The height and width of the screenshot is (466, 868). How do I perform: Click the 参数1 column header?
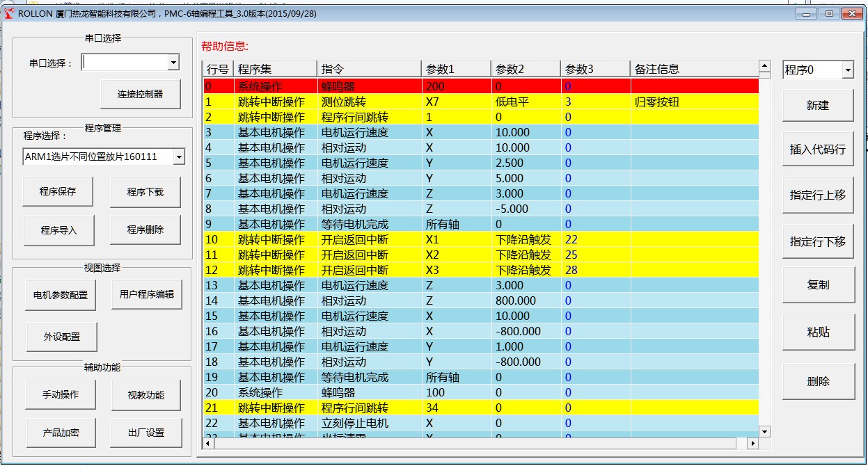pyautogui.click(x=456, y=69)
